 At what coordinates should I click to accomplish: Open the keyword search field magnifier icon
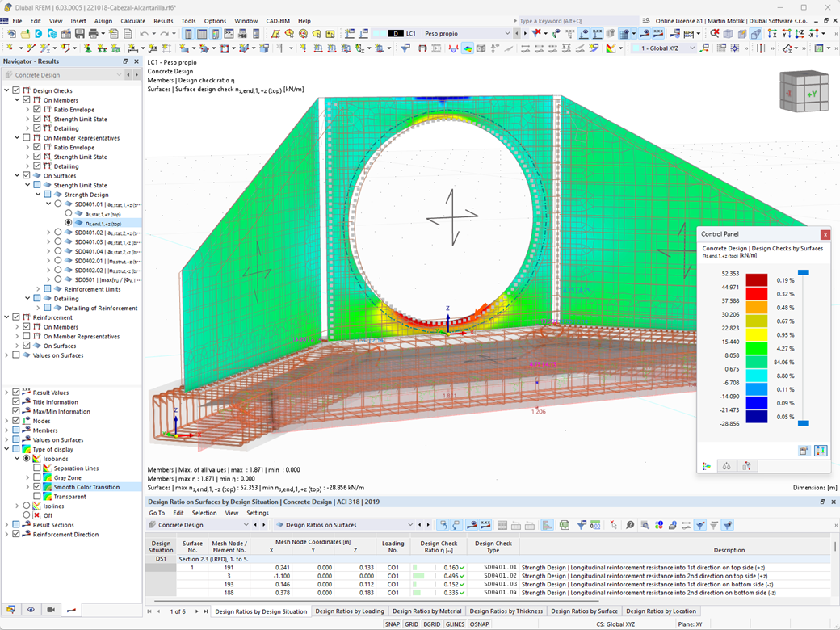(x=645, y=20)
